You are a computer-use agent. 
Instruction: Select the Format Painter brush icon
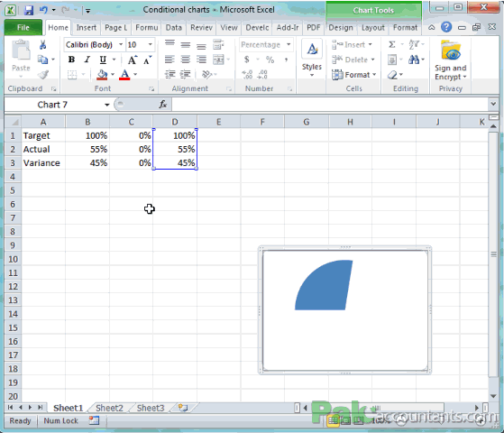(x=43, y=75)
